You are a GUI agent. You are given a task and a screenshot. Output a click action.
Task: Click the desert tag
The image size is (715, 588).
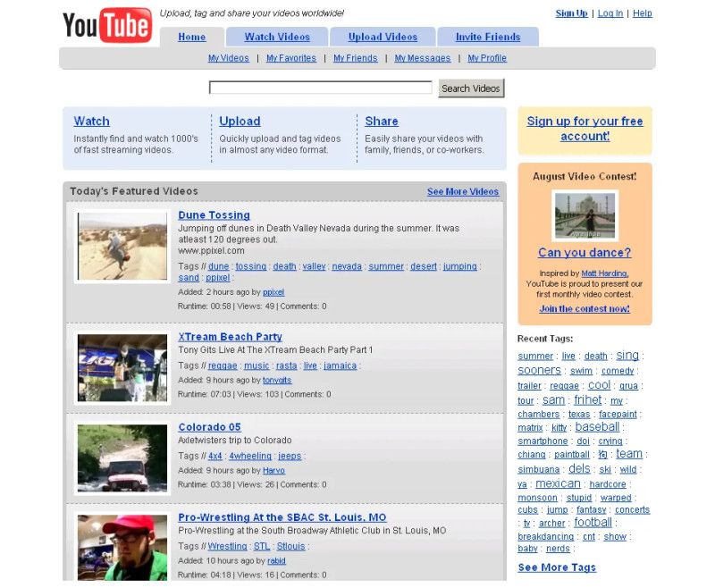click(423, 266)
